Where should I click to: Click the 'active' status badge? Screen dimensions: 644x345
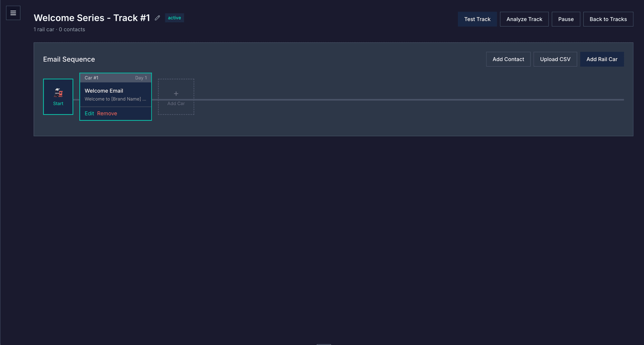(x=174, y=18)
